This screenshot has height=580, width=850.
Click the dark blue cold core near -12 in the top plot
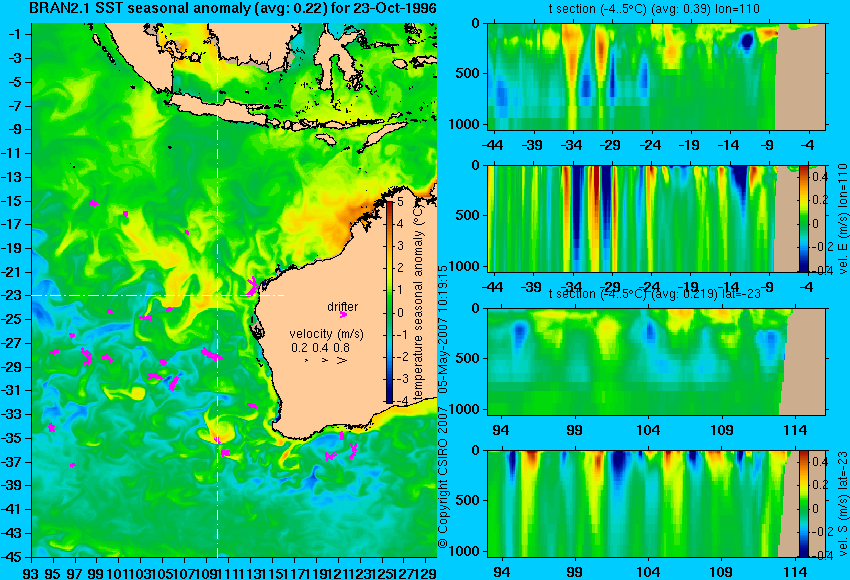[x=747, y=40]
